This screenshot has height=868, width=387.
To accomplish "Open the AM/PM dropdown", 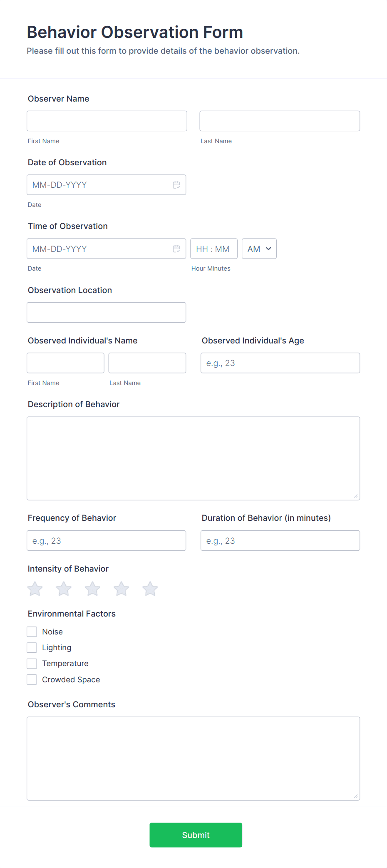I will click(259, 249).
